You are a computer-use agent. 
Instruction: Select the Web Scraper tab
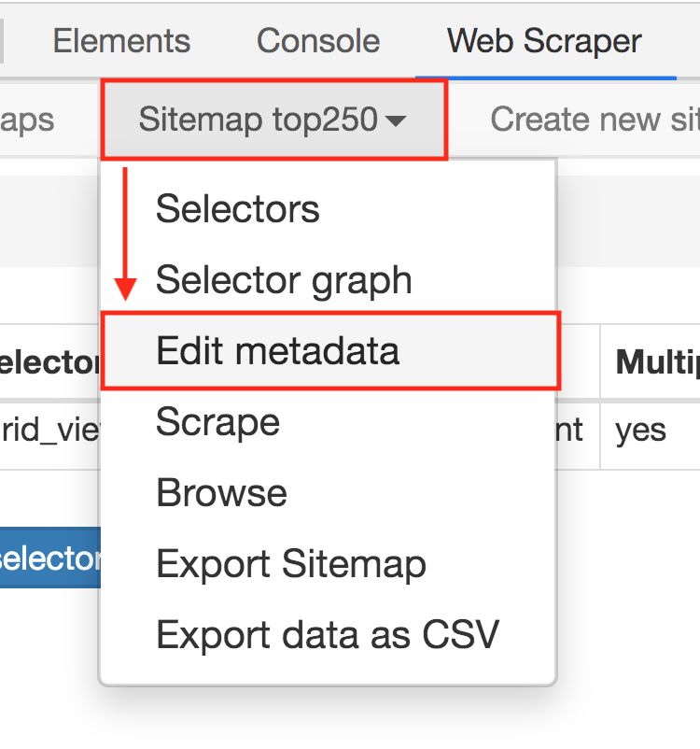(544, 41)
